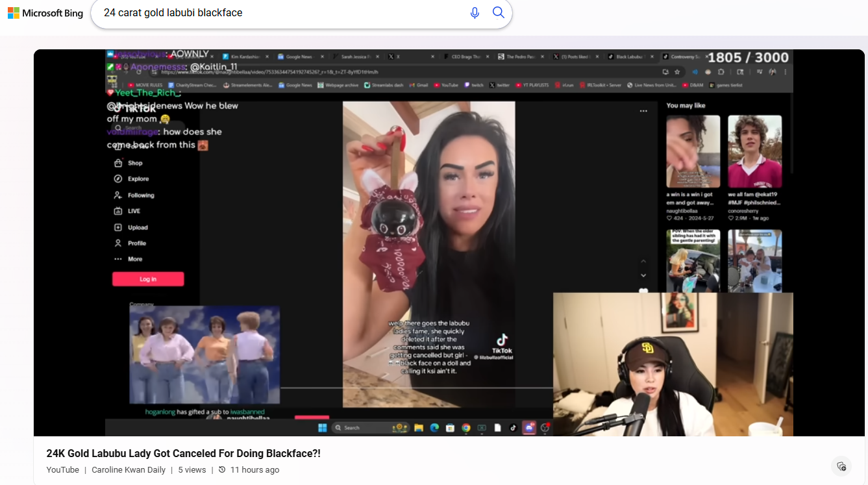Click the '1805 / 3000' counter overlay
868x485 pixels.
pyautogui.click(x=748, y=58)
